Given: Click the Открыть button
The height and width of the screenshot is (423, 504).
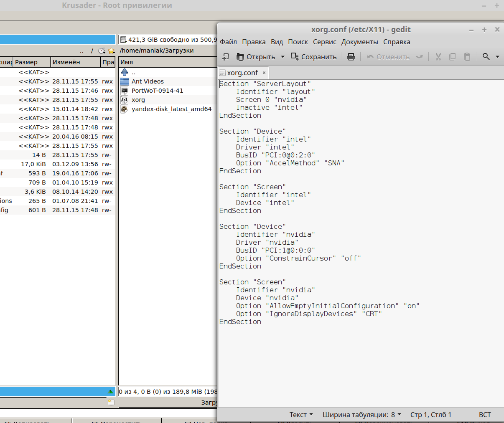Looking at the screenshot, I should 256,57.
